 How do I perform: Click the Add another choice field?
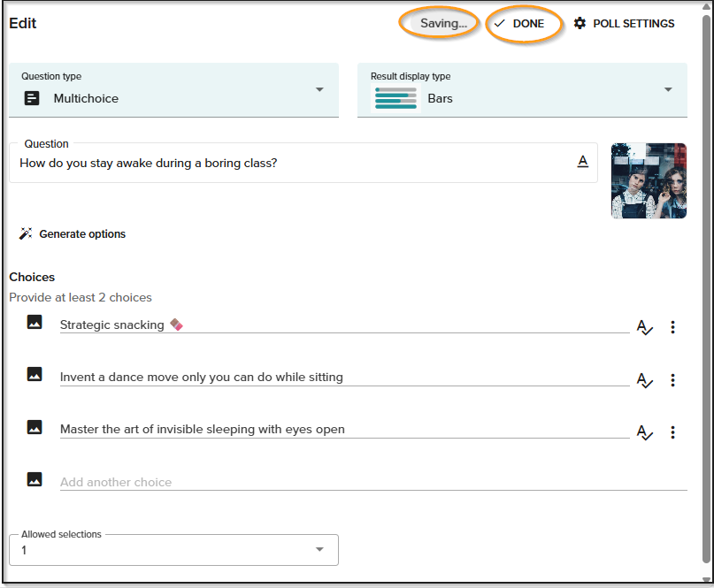pyautogui.click(x=373, y=483)
